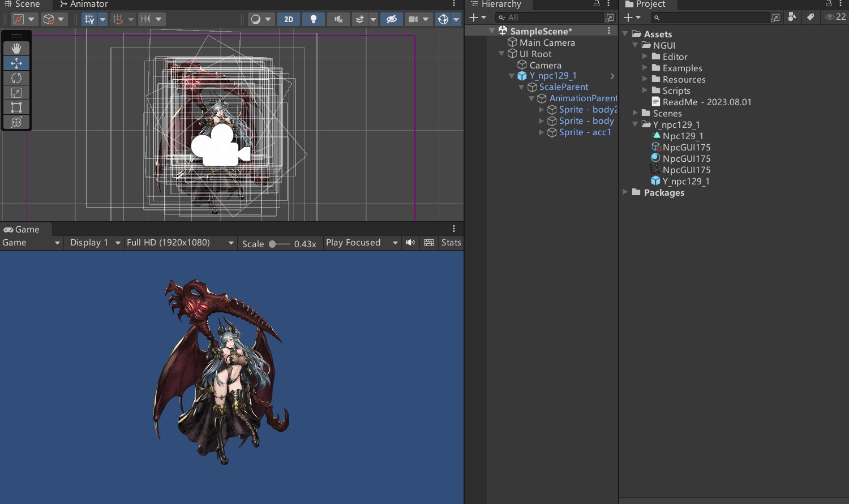Viewport: 849px width, 504px height.
Task: Click the hierarchy create plus button
Action: pos(474,18)
